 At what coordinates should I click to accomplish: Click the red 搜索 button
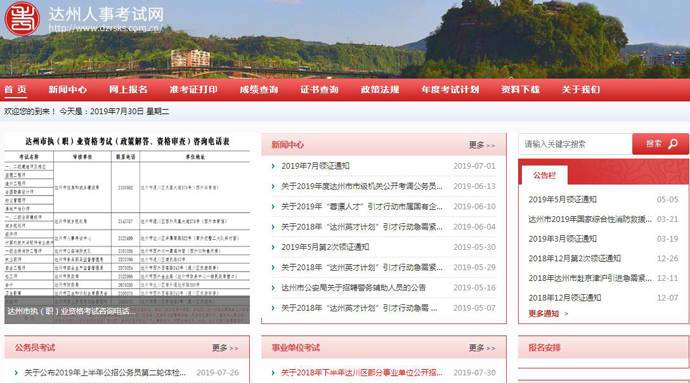point(661,144)
